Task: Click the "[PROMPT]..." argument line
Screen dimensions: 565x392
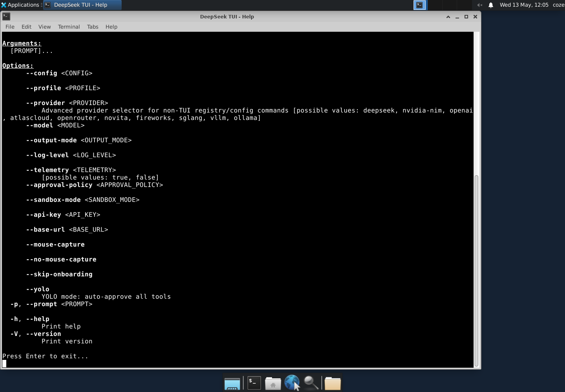Action: pyautogui.click(x=31, y=51)
